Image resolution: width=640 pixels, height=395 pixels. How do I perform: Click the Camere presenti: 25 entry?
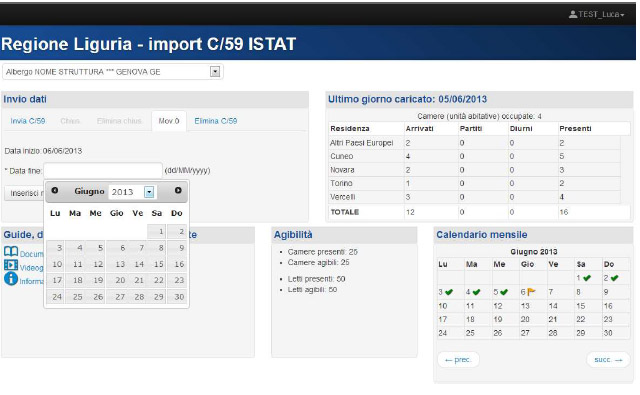click(x=322, y=252)
